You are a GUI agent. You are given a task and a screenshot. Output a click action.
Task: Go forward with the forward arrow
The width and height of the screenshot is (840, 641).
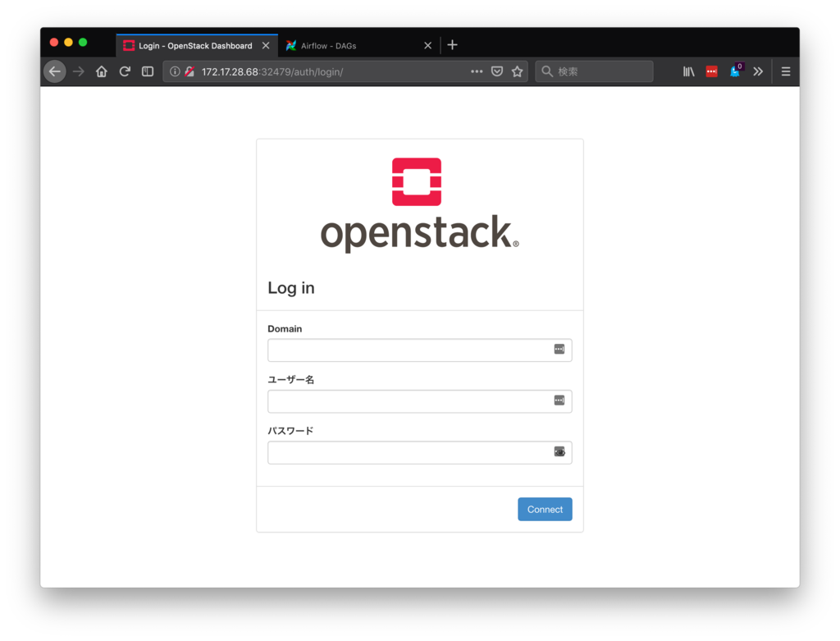(79, 71)
